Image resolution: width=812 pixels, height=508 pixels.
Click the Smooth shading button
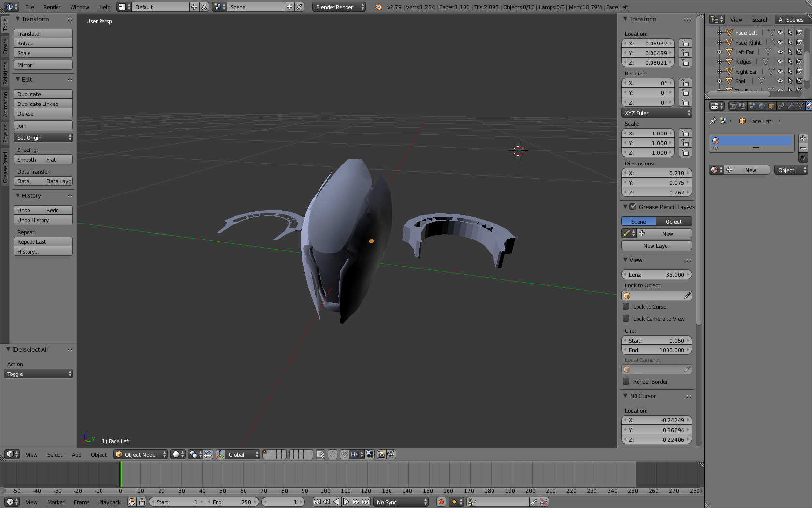click(x=28, y=159)
